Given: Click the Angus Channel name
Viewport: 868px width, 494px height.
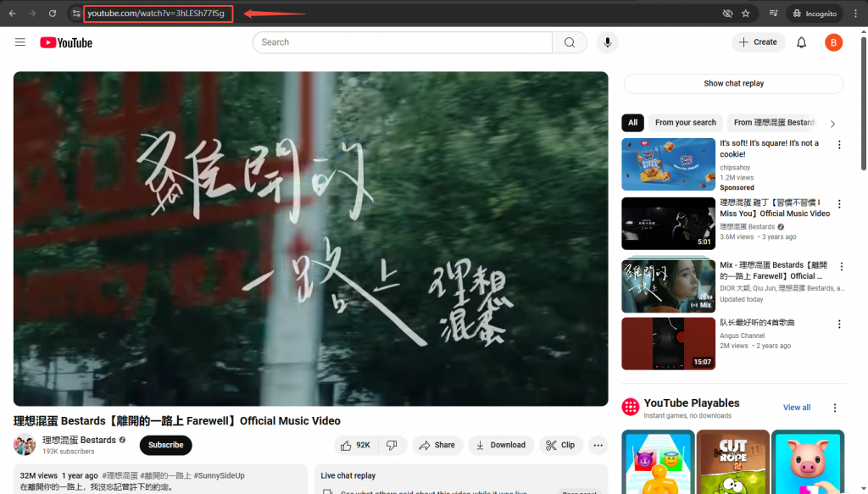Looking at the screenshot, I should point(742,336).
